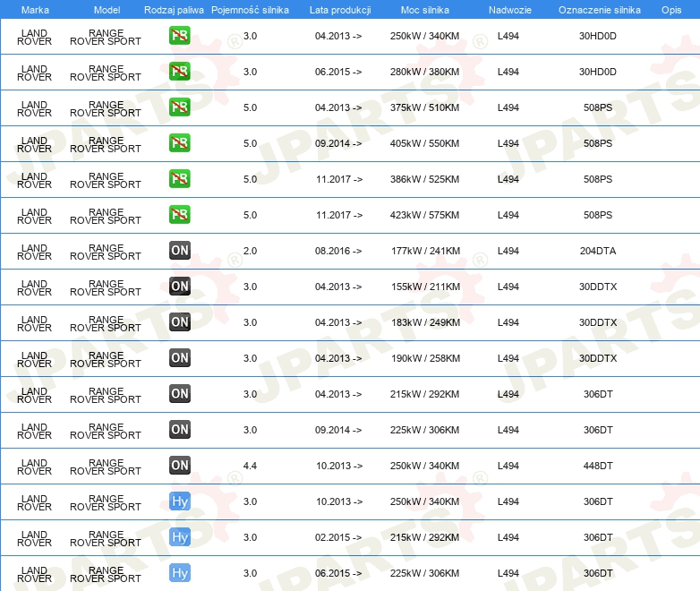The height and width of the screenshot is (591, 700).
Task: Select the 423kW / 575KM power cell
Action: point(424,215)
